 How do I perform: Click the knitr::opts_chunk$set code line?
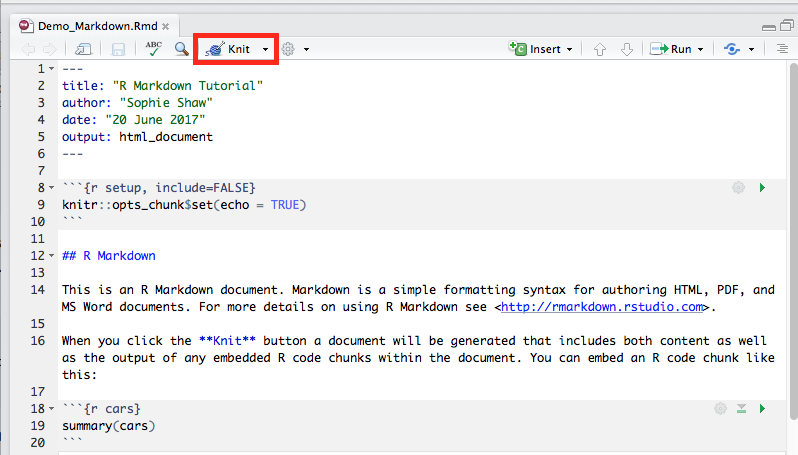point(184,205)
